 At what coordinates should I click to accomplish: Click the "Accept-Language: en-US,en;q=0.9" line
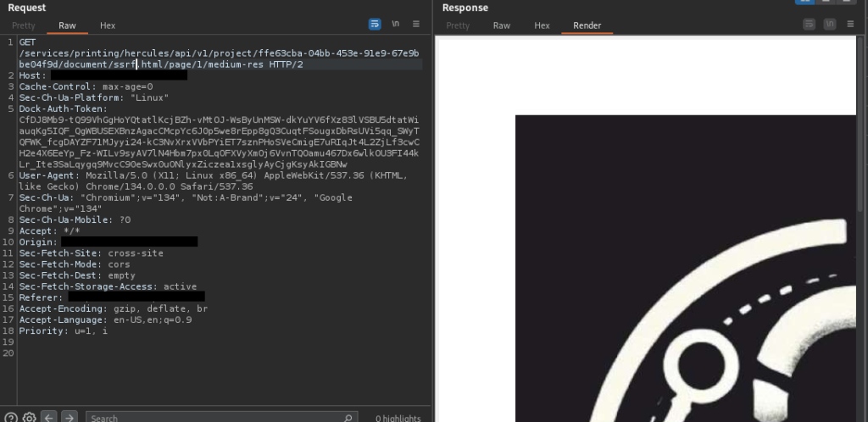click(x=105, y=319)
